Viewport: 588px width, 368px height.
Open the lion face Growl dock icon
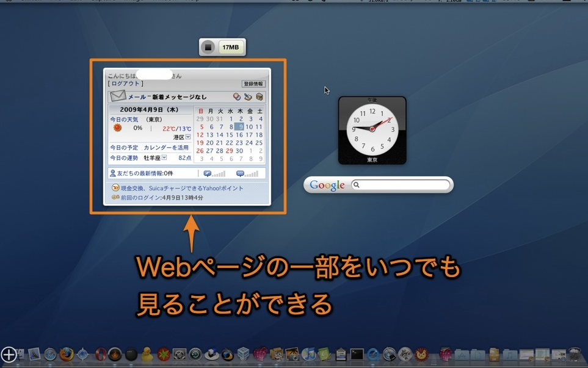[x=421, y=355]
